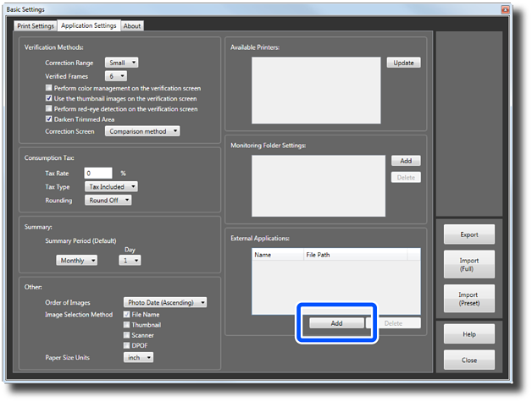532x402 pixels.
Task: Open the Verified Frames dropdown
Action: (115, 75)
